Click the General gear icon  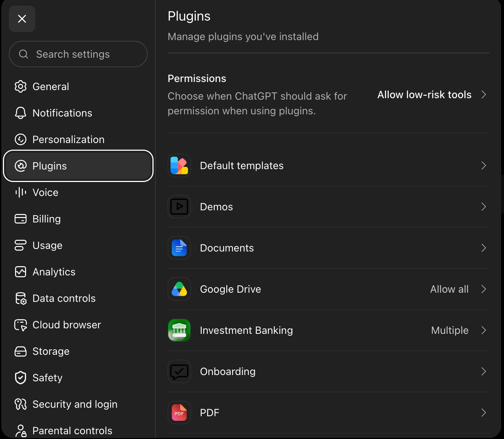(x=21, y=86)
